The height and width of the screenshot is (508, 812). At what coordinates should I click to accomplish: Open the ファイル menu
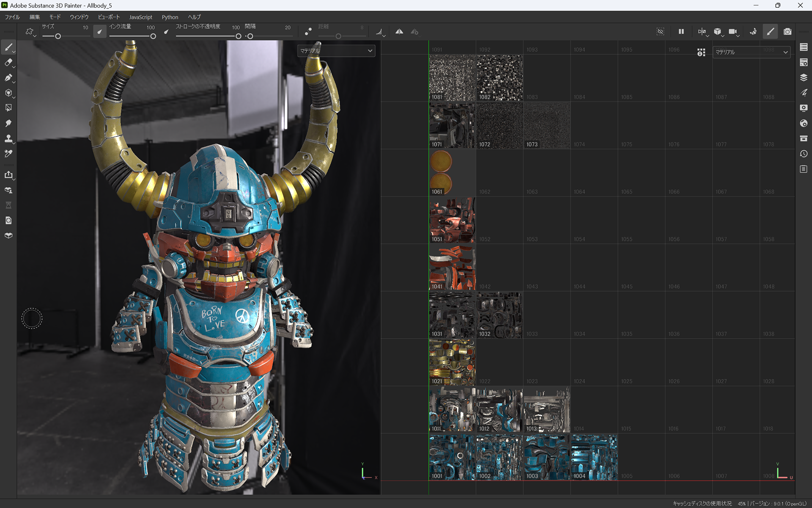pyautogui.click(x=12, y=17)
